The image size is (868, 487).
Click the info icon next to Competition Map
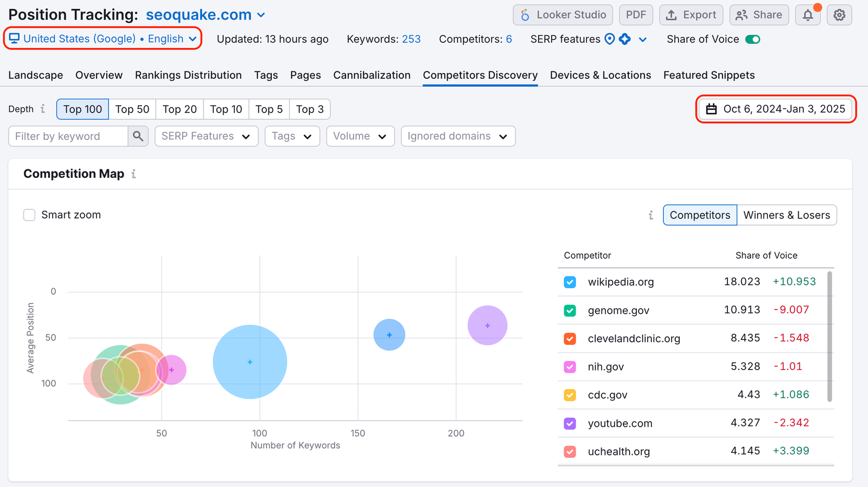click(133, 174)
